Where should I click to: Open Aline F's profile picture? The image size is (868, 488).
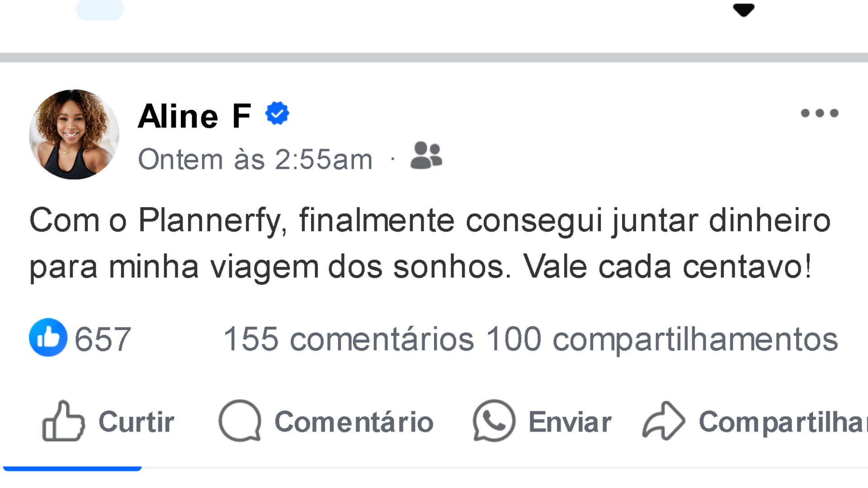click(x=74, y=134)
